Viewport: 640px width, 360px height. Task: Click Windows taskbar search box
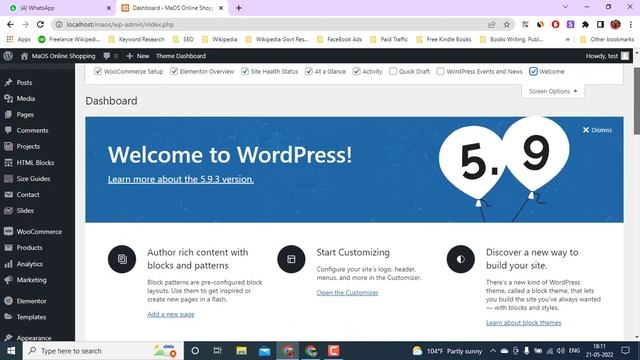pyautogui.click(x=103, y=351)
